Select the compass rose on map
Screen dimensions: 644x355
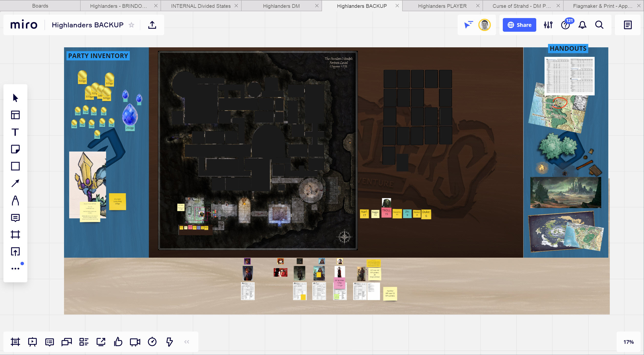pyautogui.click(x=344, y=236)
